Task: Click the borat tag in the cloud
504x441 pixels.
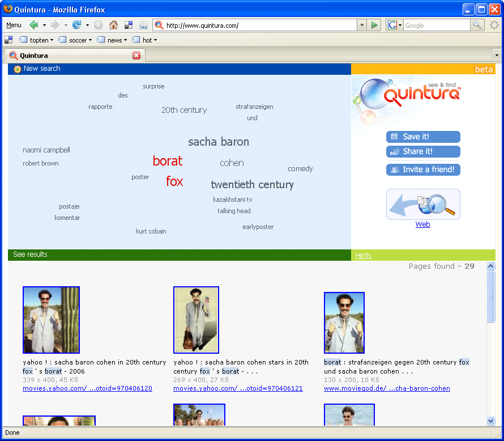Action: (168, 161)
